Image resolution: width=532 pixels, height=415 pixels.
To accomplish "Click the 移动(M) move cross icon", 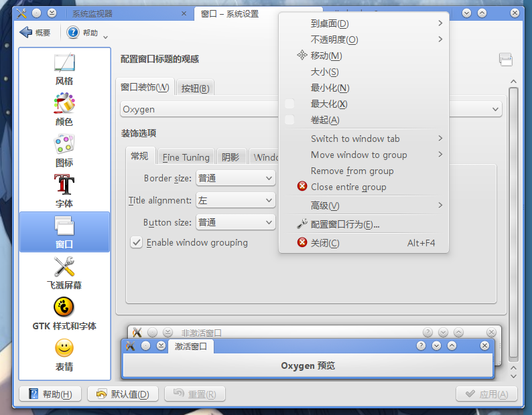I will tap(302, 55).
